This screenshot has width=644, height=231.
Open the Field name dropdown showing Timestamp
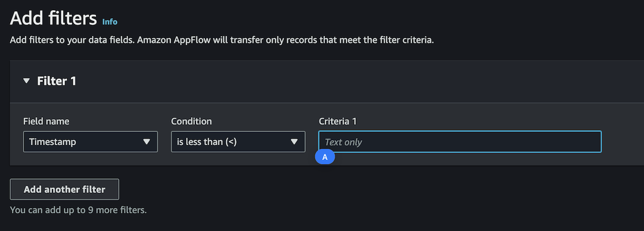[90, 141]
